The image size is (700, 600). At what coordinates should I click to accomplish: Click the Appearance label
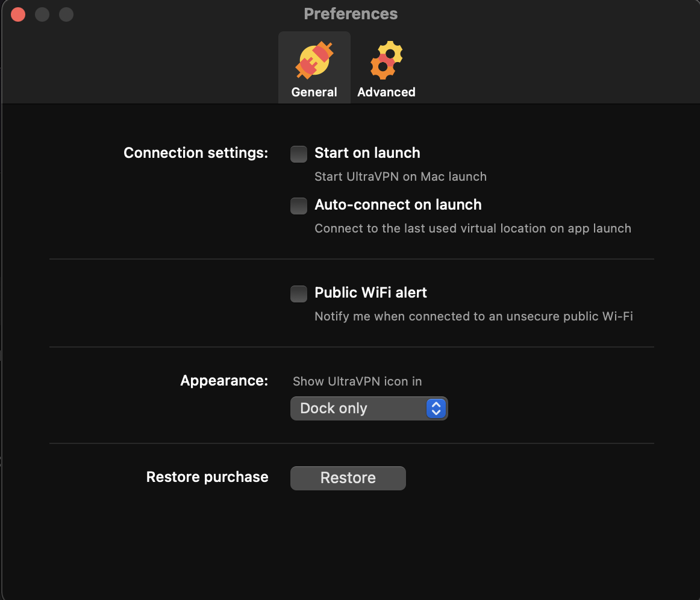click(224, 380)
